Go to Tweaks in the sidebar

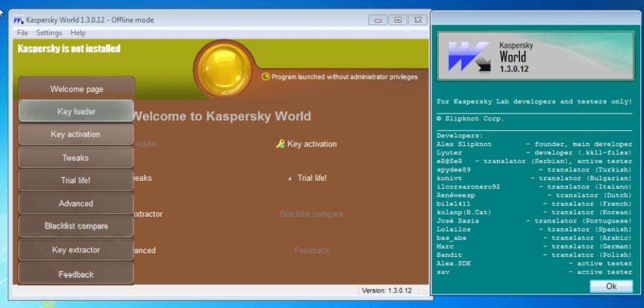(x=76, y=158)
